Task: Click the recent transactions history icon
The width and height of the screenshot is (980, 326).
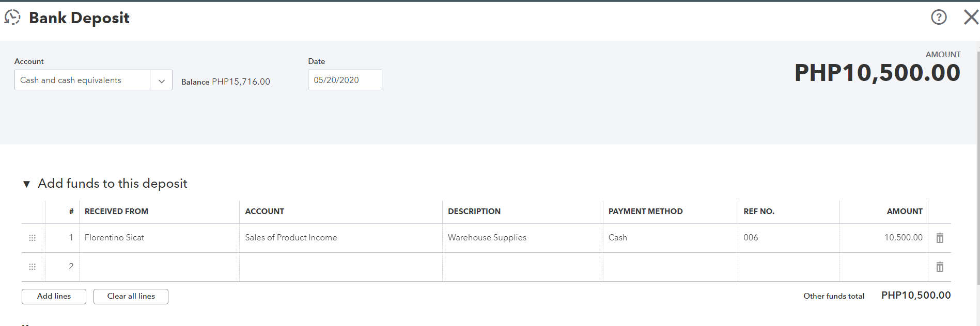Action: point(12,18)
